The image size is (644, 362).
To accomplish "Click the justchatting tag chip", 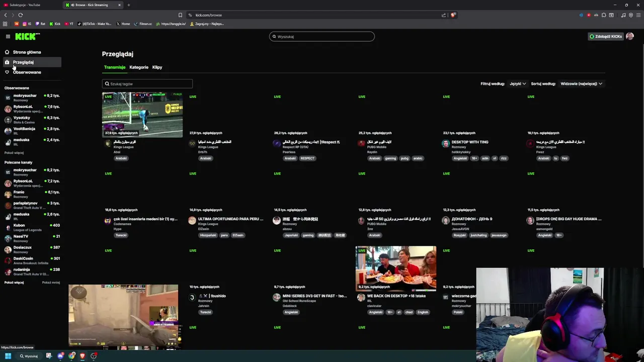I will [x=479, y=235].
